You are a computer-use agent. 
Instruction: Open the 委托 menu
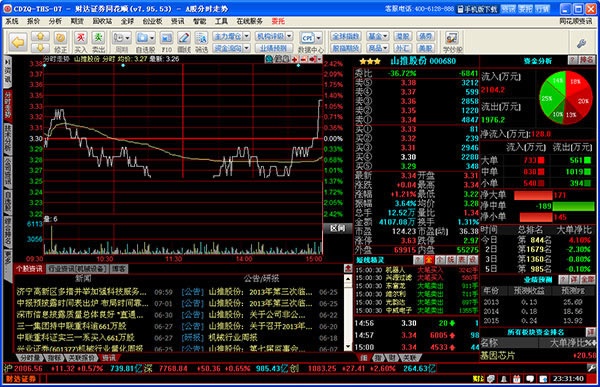(278, 21)
